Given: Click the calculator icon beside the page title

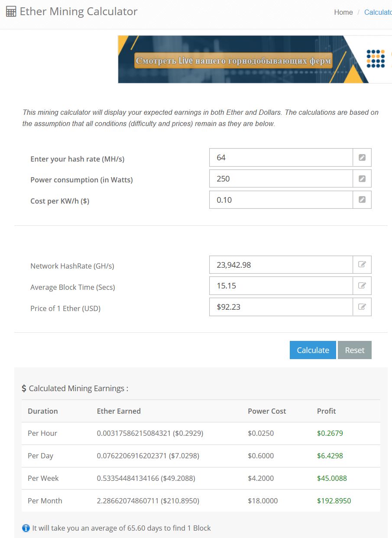Looking at the screenshot, I should tap(11, 12).
